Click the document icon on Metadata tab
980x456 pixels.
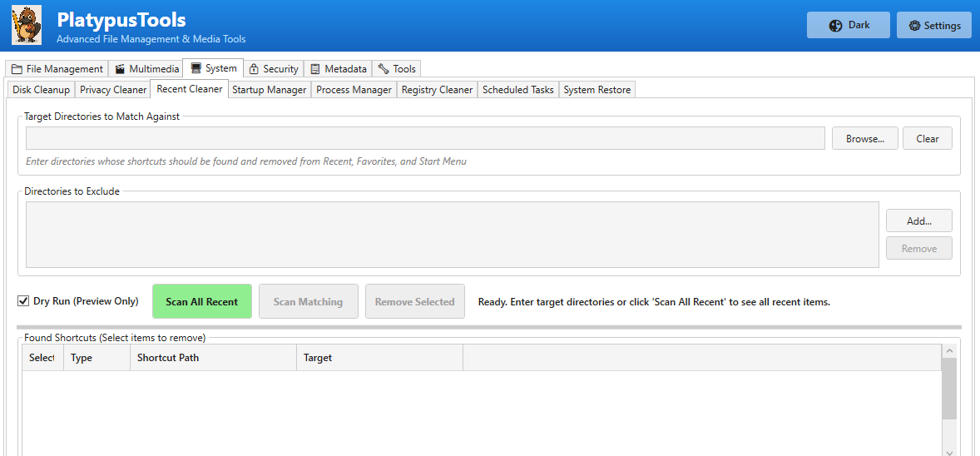pyautogui.click(x=315, y=69)
